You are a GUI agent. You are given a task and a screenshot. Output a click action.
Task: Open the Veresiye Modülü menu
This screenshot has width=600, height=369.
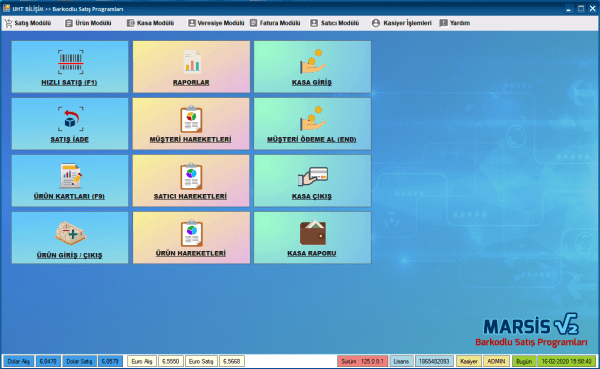click(x=216, y=23)
